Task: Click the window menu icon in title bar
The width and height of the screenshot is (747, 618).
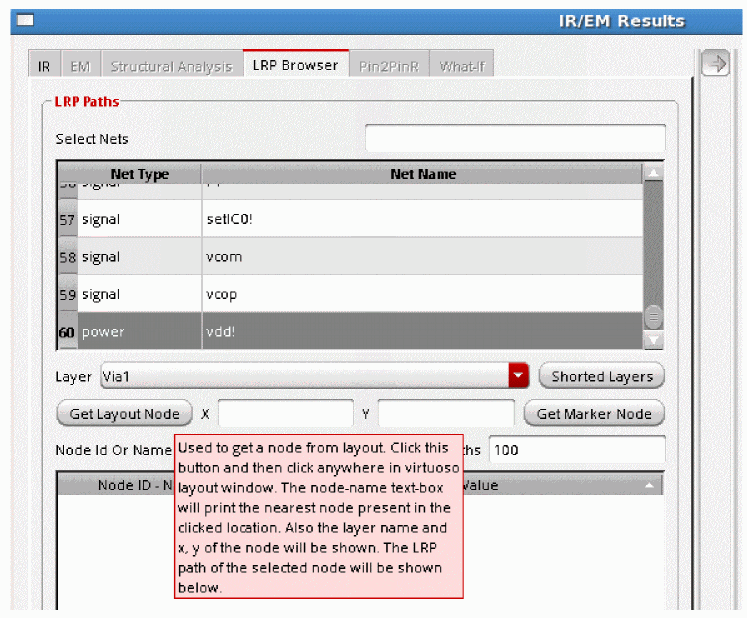Action: [x=25, y=20]
